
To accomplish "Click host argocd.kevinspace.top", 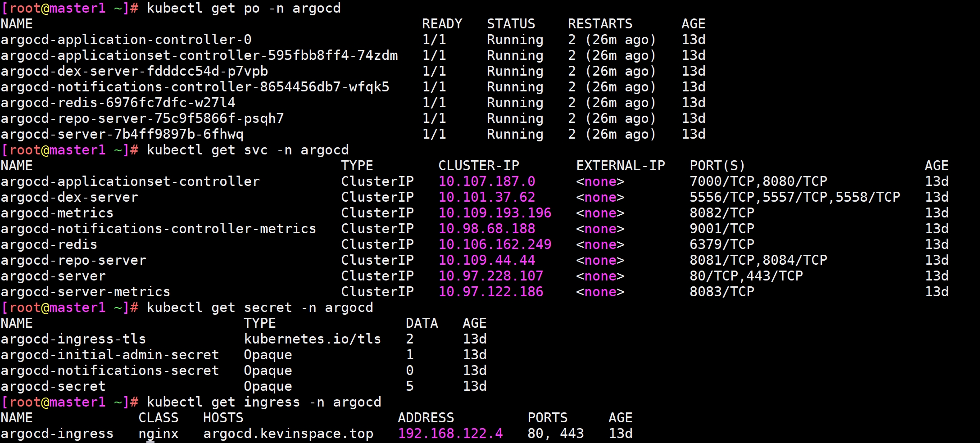I will (x=288, y=434).
